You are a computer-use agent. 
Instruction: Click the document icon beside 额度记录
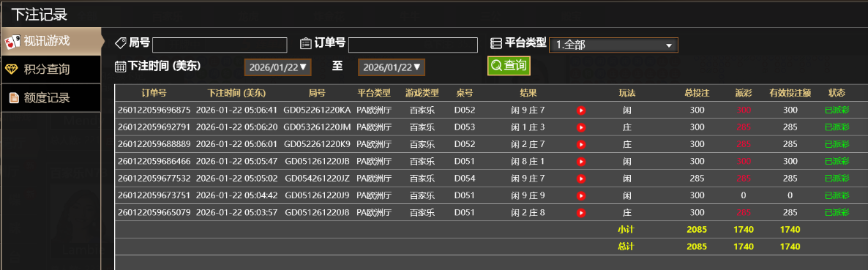(x=13, y=99)
